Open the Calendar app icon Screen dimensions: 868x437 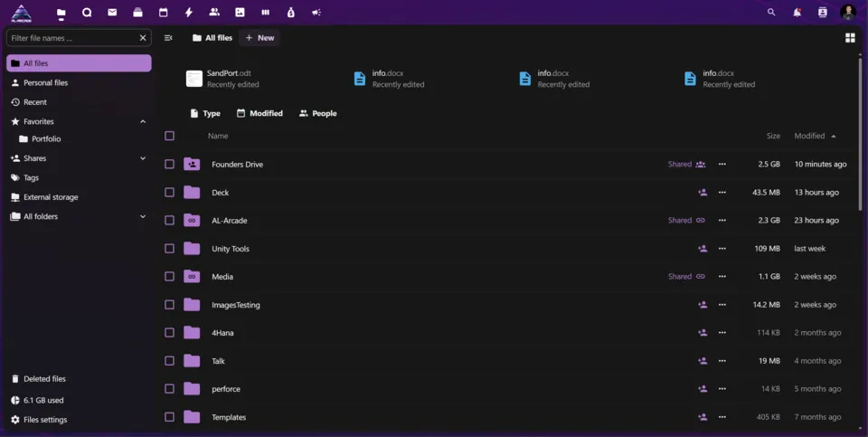point(164,12)
